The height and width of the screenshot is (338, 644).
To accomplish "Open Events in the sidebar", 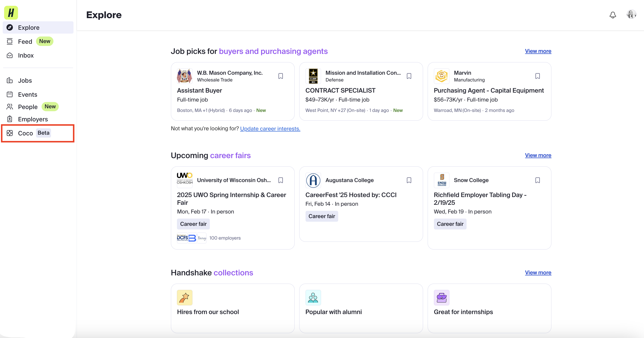I will tap(38, 95).
